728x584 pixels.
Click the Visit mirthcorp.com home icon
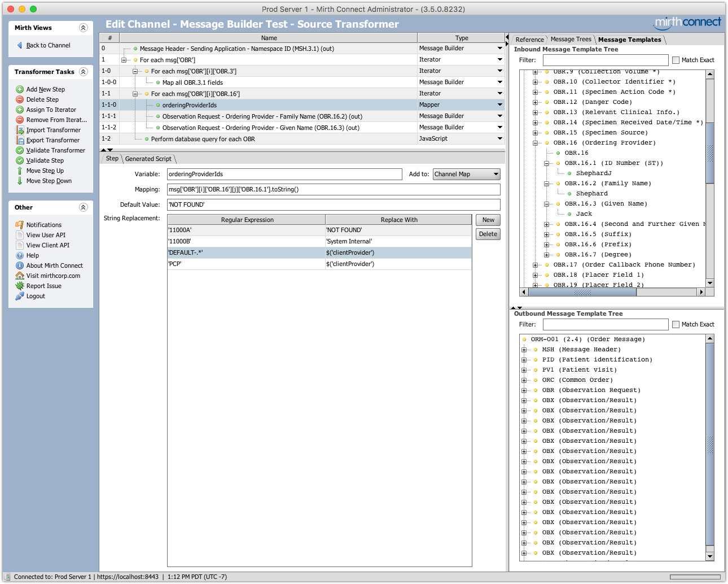click(x=20, y=276)
